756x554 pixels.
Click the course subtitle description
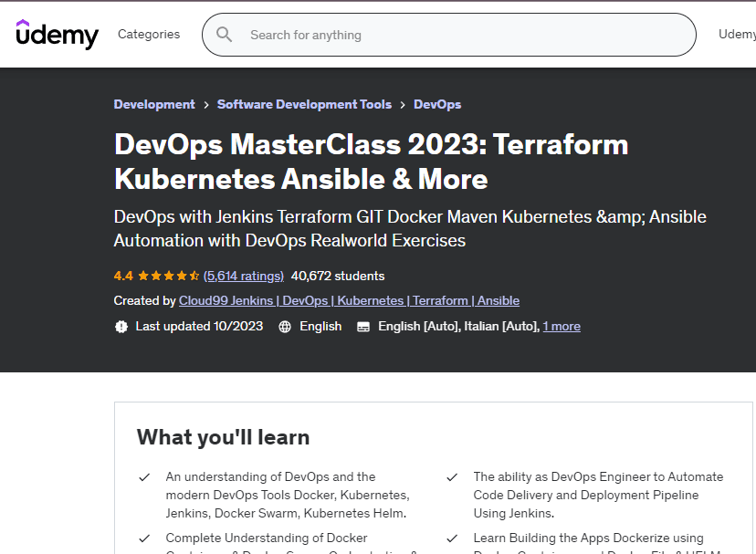410,228
